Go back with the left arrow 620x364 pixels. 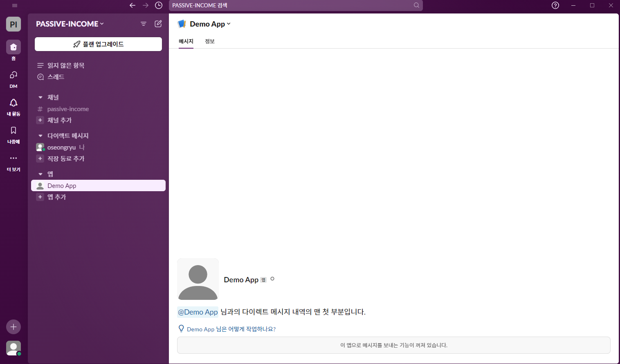[133, 5]
